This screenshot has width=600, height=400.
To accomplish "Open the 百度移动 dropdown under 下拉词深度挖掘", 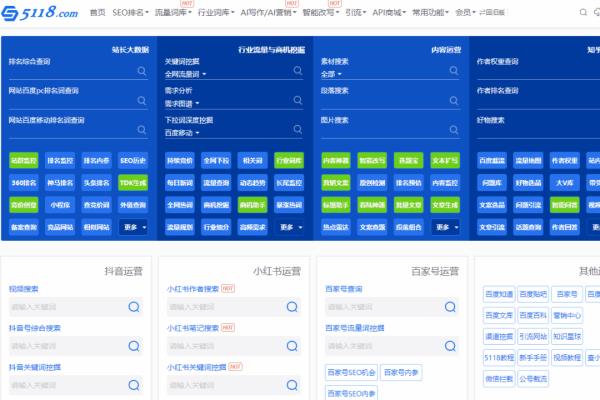I will (182, 133).
